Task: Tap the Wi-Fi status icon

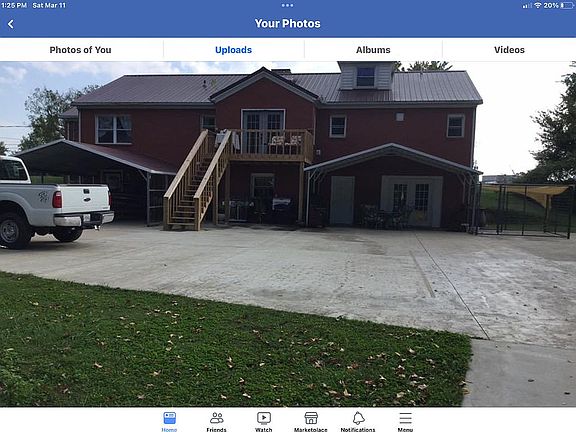Action: 538,5
